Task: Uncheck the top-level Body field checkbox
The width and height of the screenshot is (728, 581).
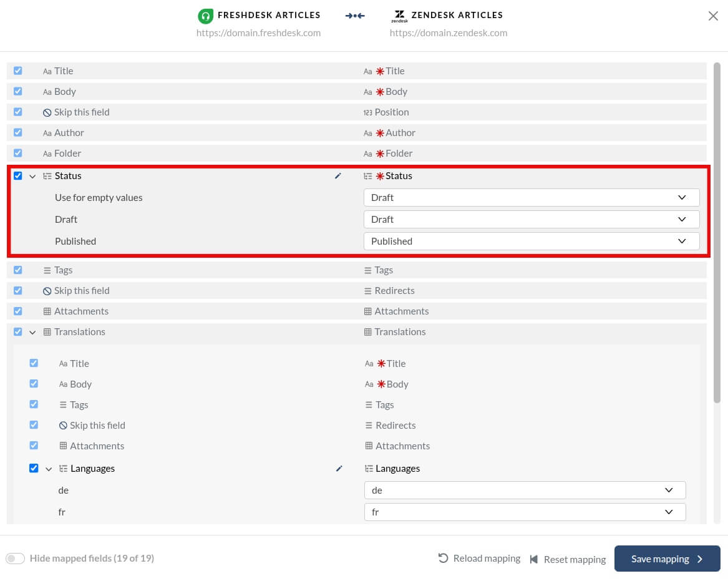Action: coord(17,91)
